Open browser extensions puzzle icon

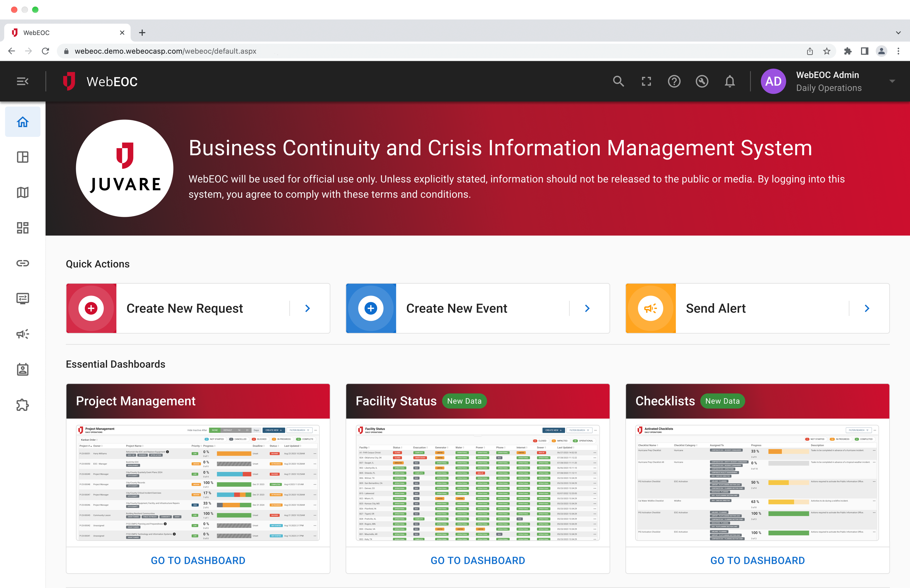point(848,51)
